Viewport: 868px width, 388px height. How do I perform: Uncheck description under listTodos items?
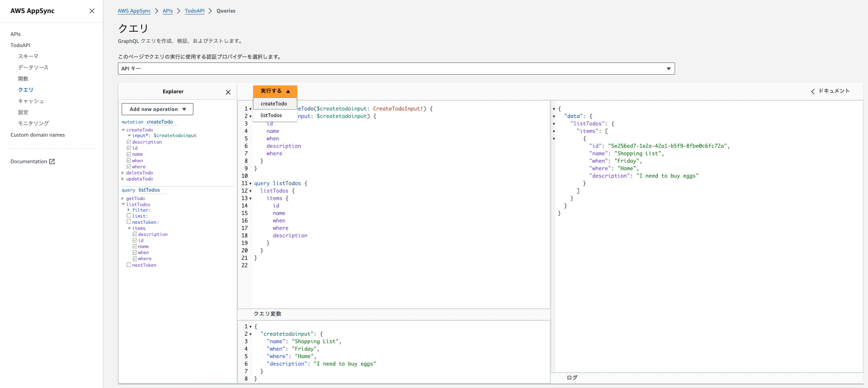pyautogui.click(x=135, y=235)
